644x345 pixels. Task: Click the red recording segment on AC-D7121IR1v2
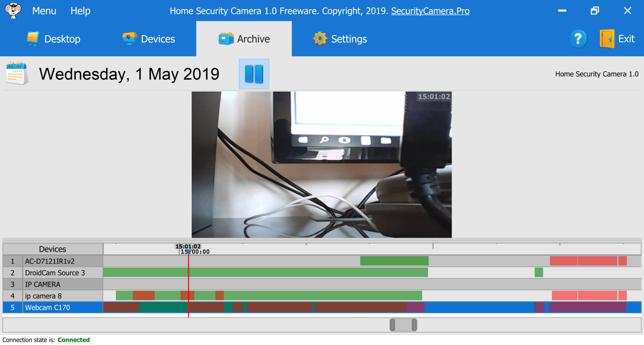point(588,261)
